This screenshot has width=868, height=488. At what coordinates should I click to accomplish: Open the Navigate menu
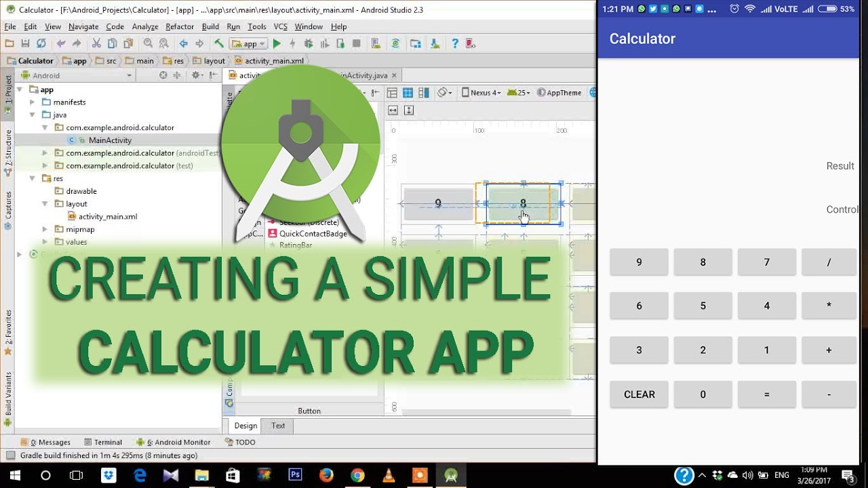click(83, 26)
